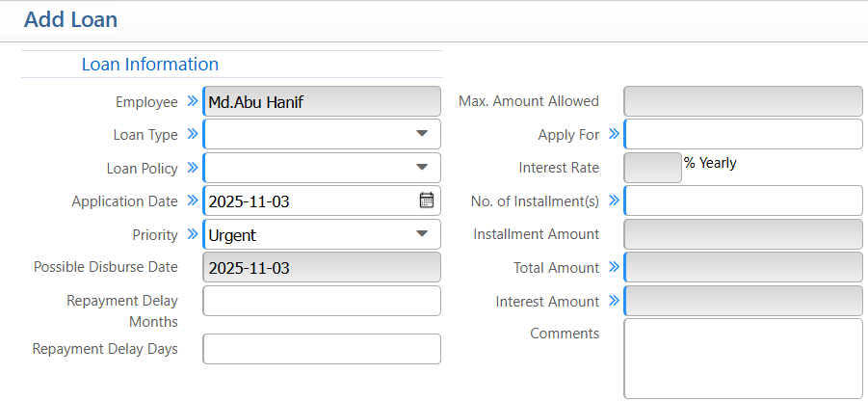
Task: Click the double-arrow icon beside Apply For
Action: [x=614, y=134]
